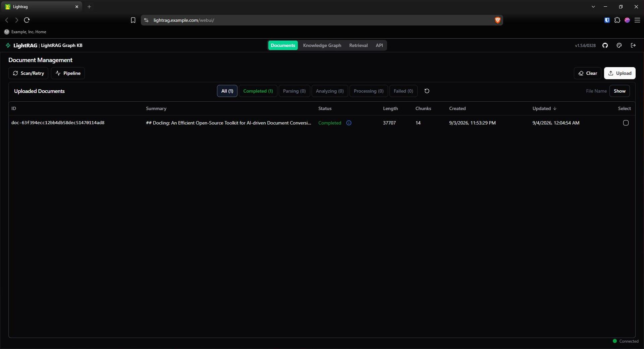This screenshot has width=644, height=349.
Task: Open the tab search chevron
Action: click(x=593, y=7)
